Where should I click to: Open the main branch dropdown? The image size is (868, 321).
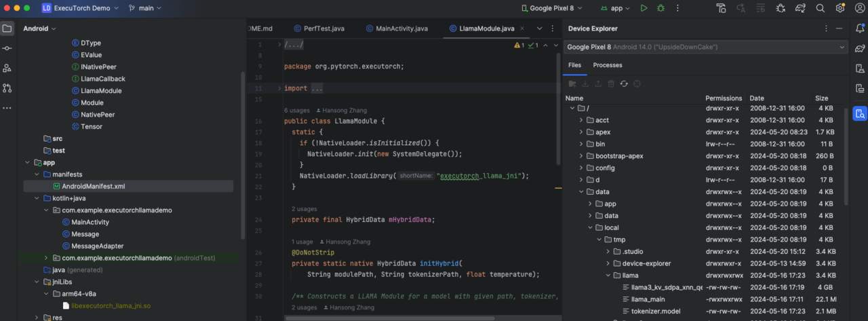coord(144,8)
